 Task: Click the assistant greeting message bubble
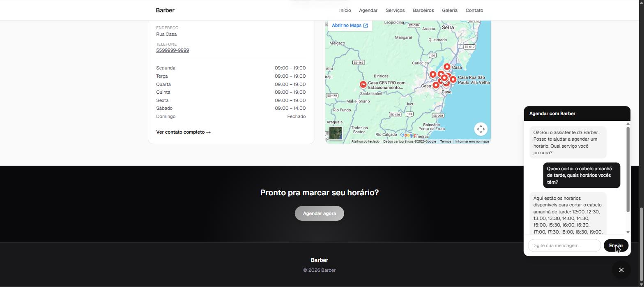click(568, 142)
